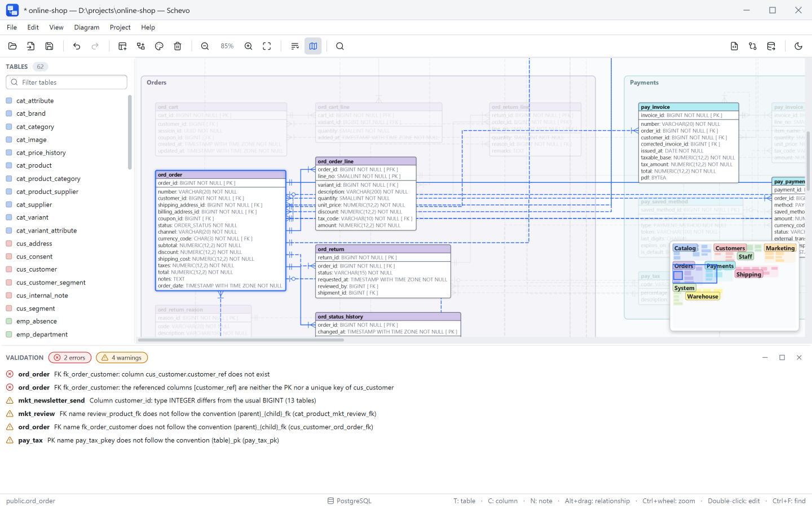Open the schema compare icon

pos(753,46)
